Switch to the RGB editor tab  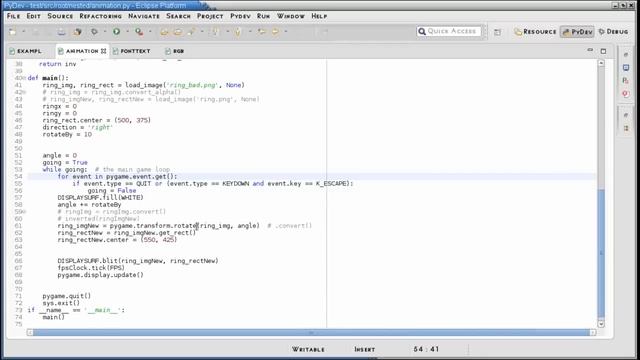(175, 51)
